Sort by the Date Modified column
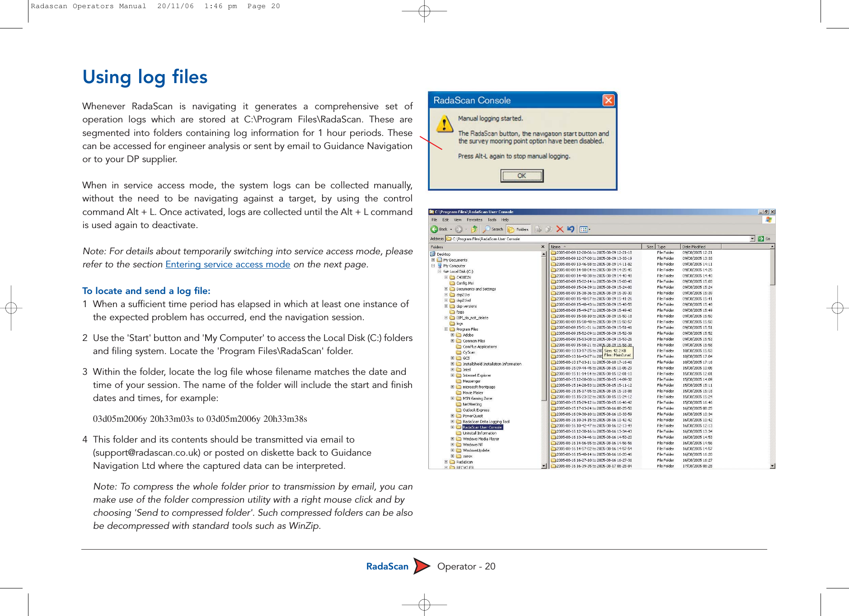 tap(701, 247)
